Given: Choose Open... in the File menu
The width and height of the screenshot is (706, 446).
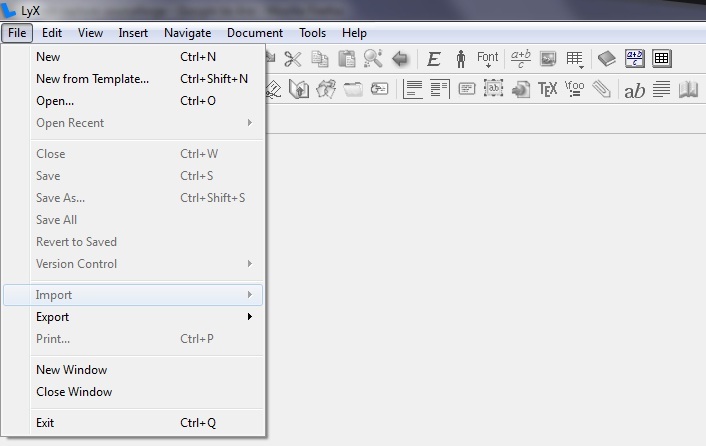Looking at the screenshot, I should point(133,101).
